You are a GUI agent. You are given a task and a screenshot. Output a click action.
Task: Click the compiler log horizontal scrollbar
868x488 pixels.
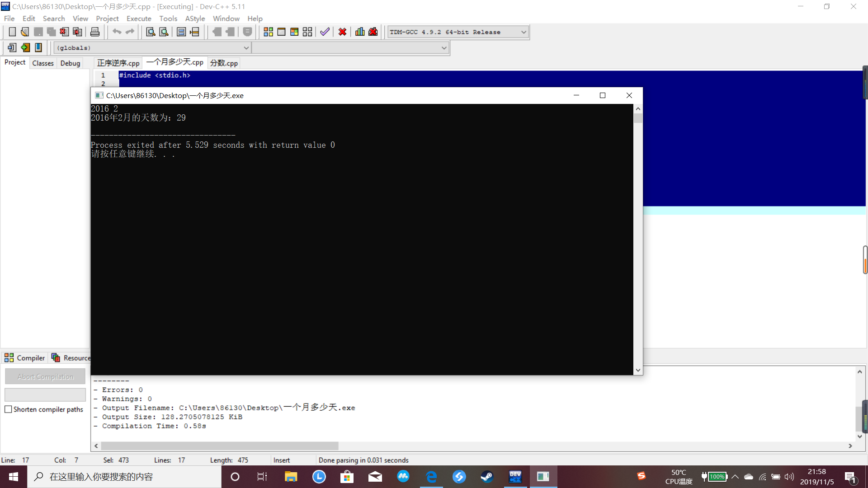pos(220,446)
